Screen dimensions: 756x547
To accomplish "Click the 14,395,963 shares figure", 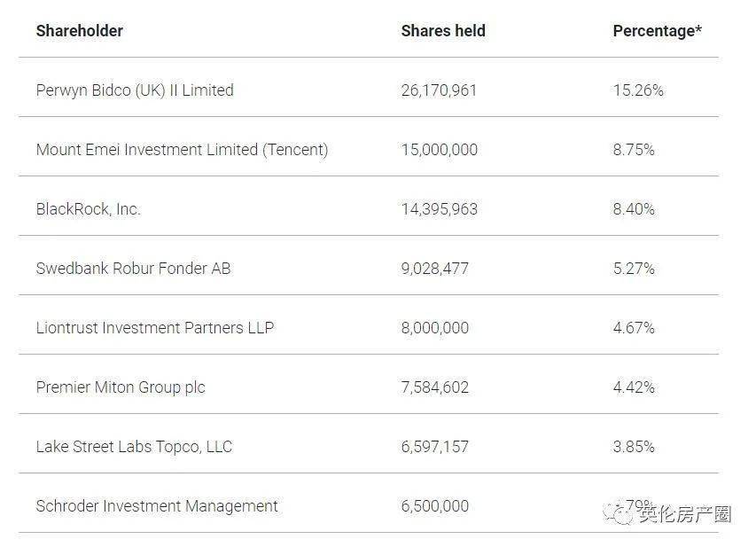I will pyautogui.click(x=439, y=209).
